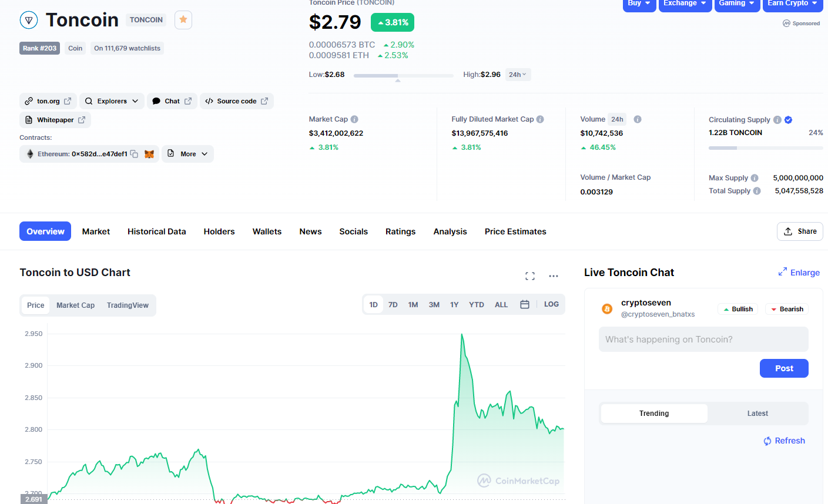The height and width of the screenshot is (504, 828).
Task: Switch chart range to 1D
Action: click(374, 305)
